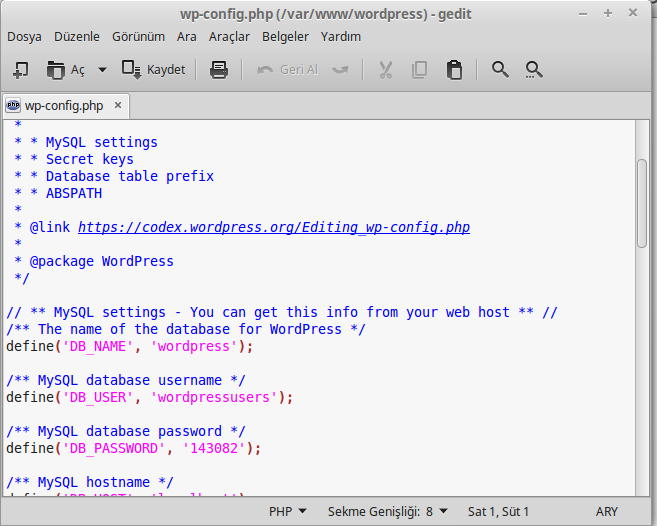
Task: Click the 'DB_NAME' constant
Action: click(98, 347)
